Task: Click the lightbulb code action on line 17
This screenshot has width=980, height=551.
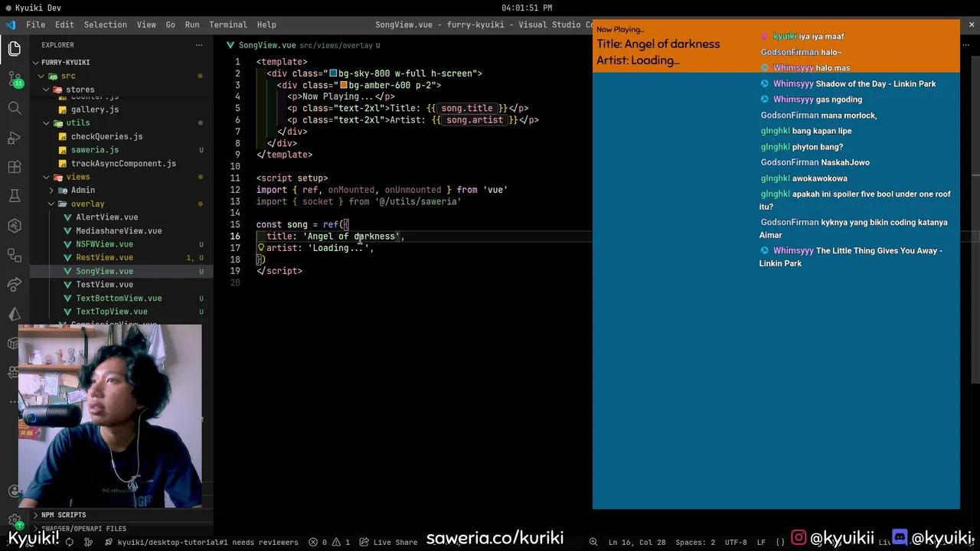Action: (x=261, y=248)
